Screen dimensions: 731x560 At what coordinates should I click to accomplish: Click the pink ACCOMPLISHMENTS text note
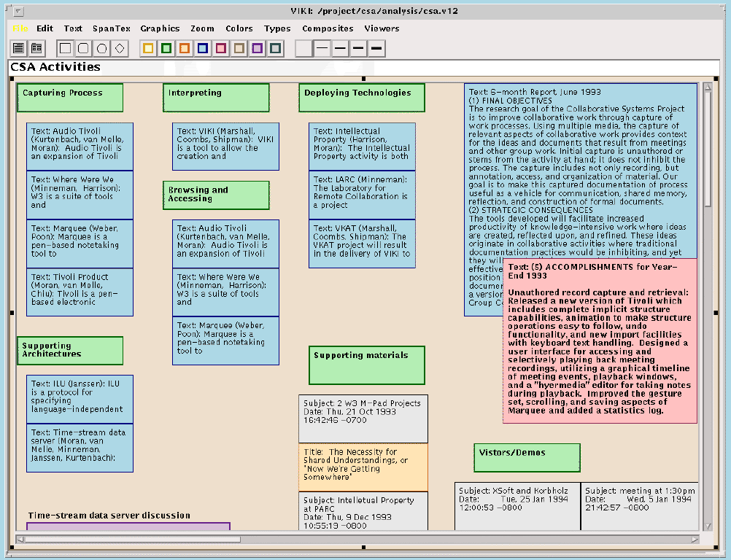click(x=599, y=340)
